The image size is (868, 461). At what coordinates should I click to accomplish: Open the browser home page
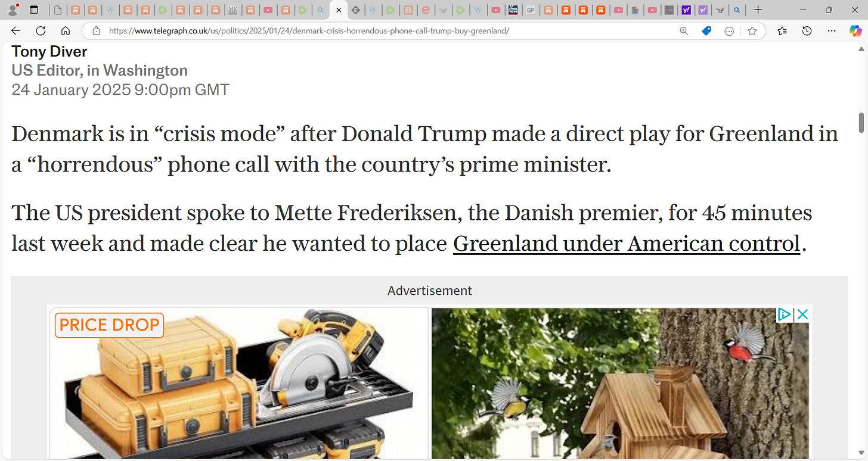point(66,31)
